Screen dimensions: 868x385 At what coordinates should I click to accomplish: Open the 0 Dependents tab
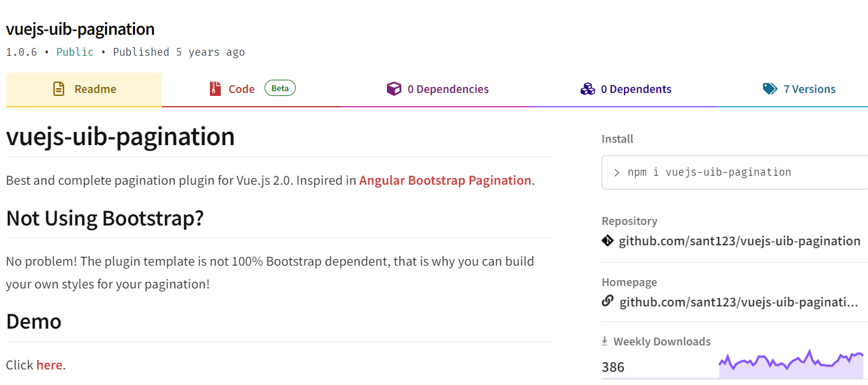(636, 89)
